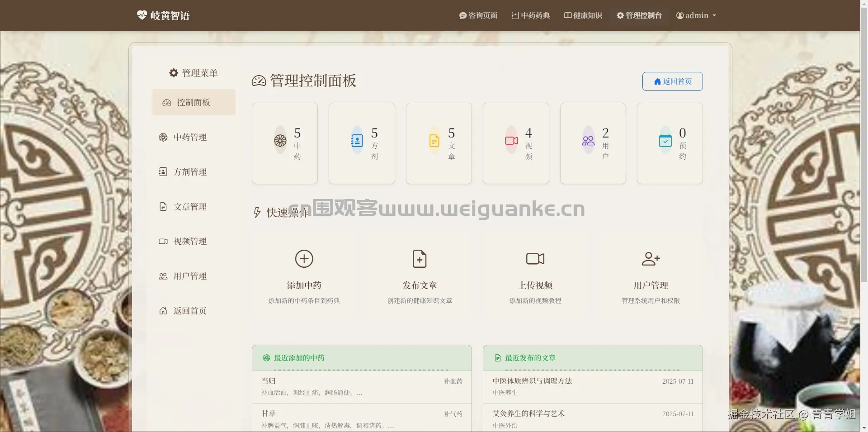This screenshot has height=432, width=868.
Task: Click the 用户管理 quick action title
Action: click(x=651, y=285)
